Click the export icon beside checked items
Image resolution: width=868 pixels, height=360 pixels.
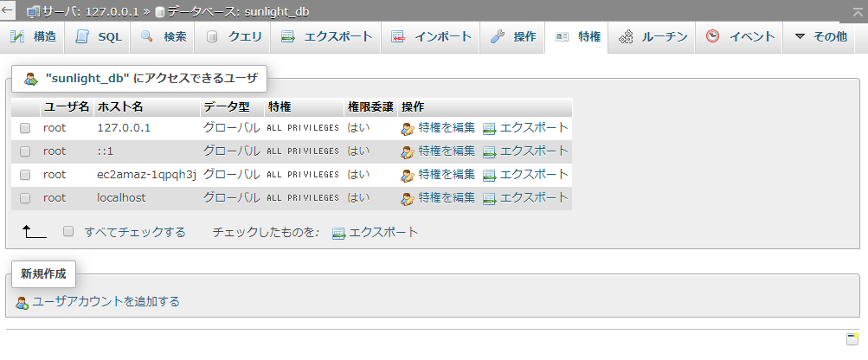(338, 233)
